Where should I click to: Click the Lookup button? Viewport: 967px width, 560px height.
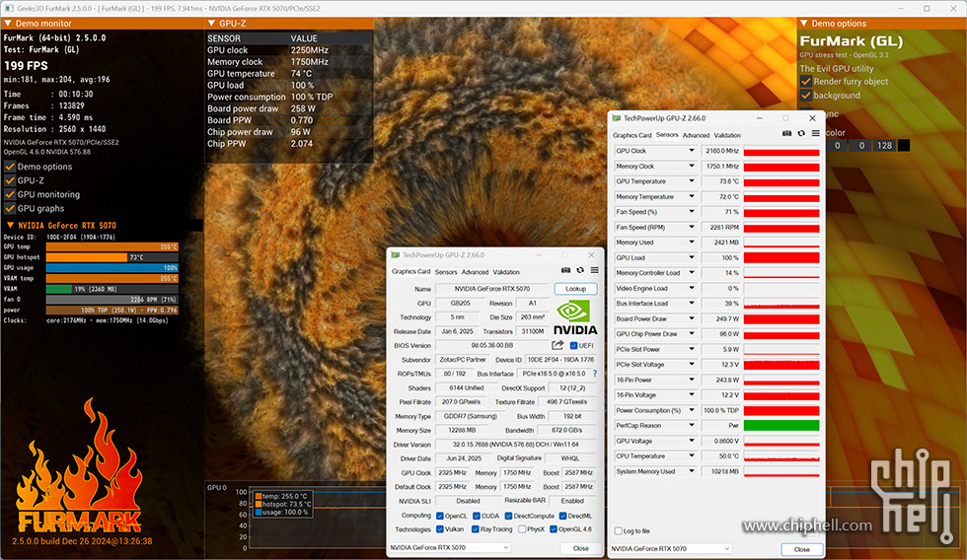pyautogui.click(x=575, y=288)
